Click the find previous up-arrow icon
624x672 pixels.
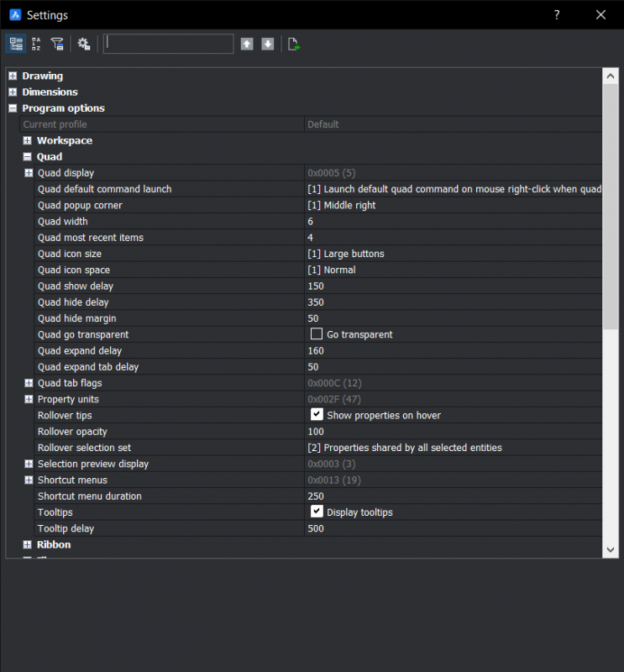pyautogui.click(x=247, y=44)
